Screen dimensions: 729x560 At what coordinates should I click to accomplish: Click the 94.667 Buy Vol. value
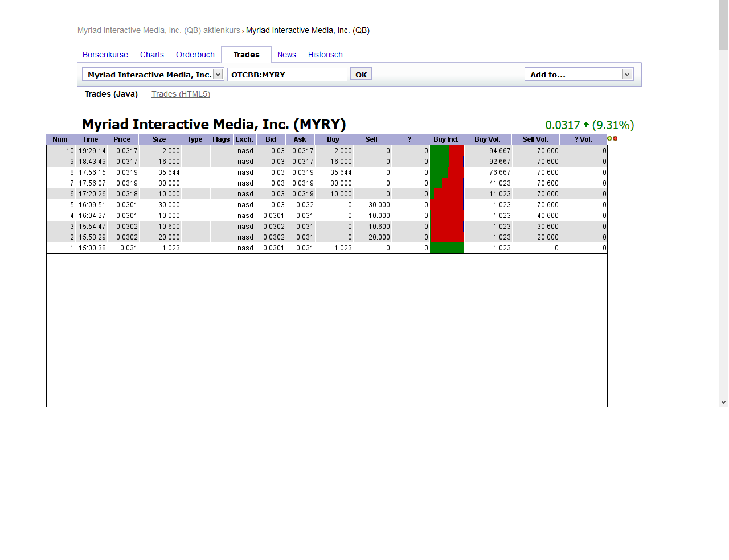(x=500, y=151)
